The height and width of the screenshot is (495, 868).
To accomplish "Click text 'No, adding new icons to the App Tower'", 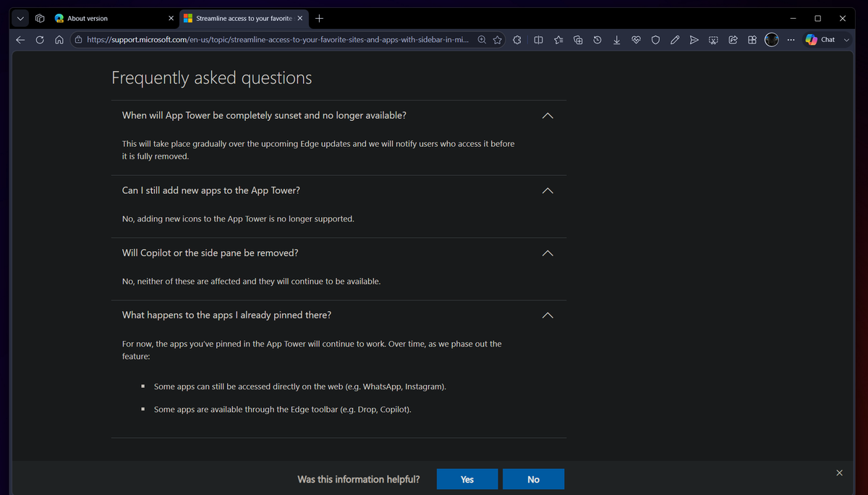I will (238, 219).
